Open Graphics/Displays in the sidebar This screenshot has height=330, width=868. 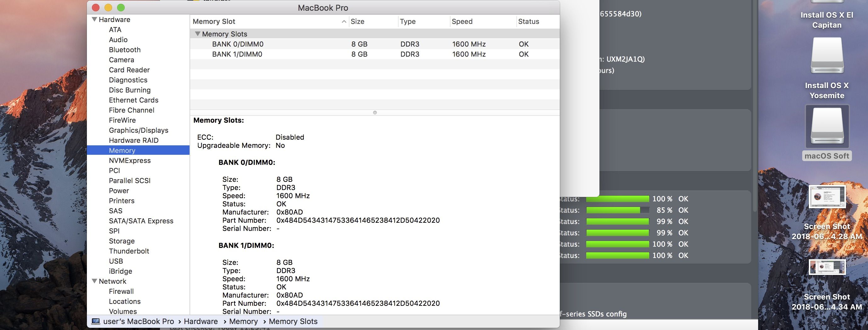coord(139,130)
